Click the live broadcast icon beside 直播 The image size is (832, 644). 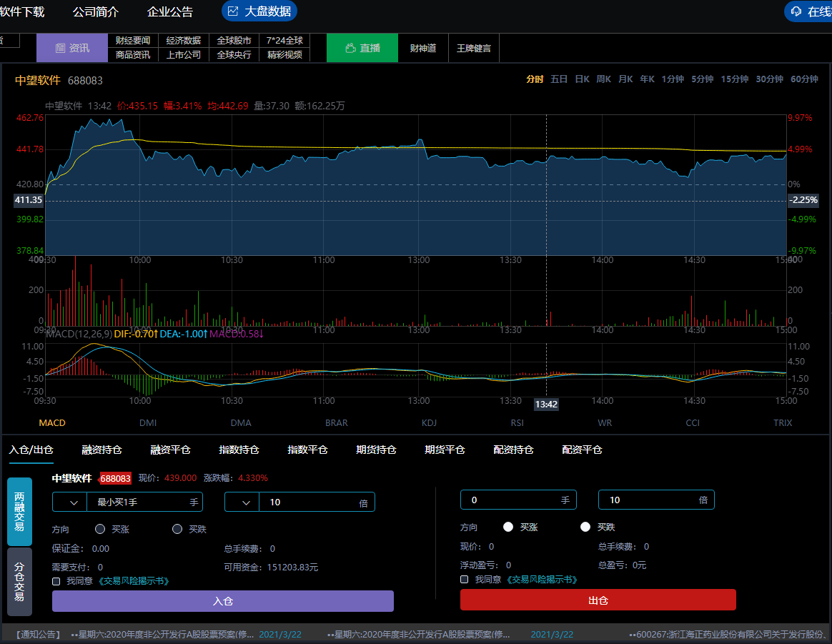350,48
